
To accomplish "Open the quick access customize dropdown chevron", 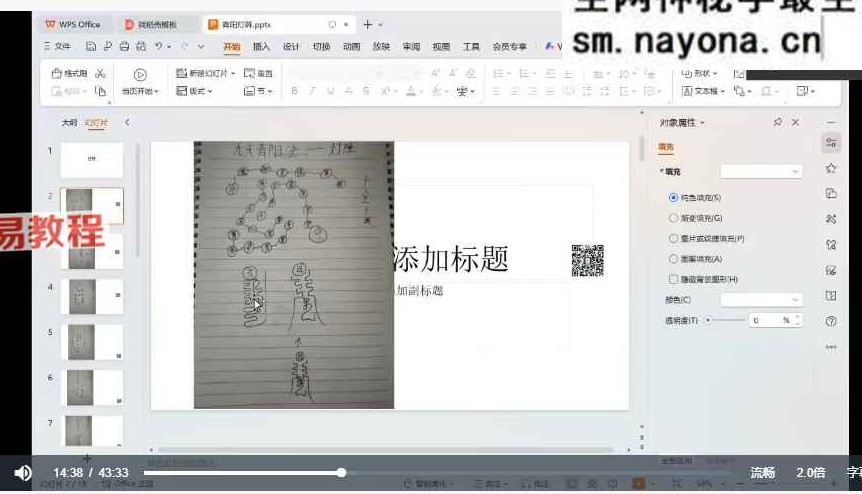I will tap(201, 47).
